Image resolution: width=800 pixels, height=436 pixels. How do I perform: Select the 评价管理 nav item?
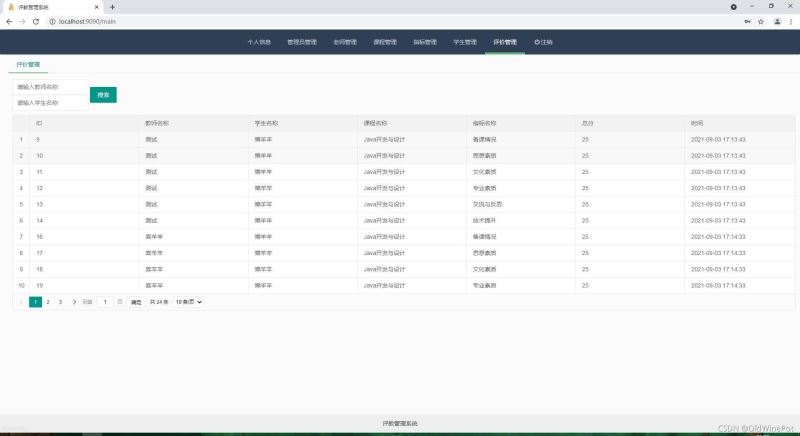coord(505,42)
